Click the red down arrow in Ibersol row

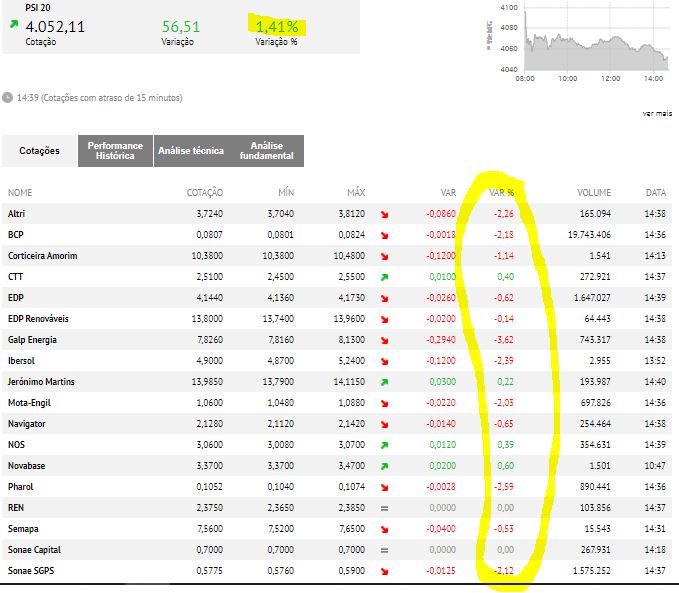384,361
